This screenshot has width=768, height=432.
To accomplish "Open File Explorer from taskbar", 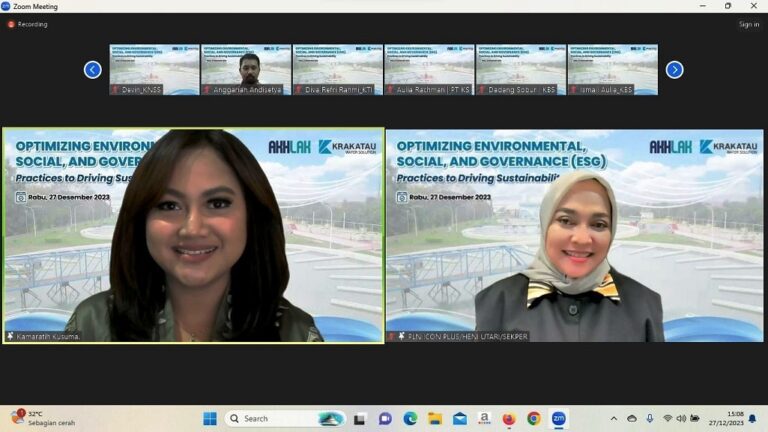I will coord(435,419).
